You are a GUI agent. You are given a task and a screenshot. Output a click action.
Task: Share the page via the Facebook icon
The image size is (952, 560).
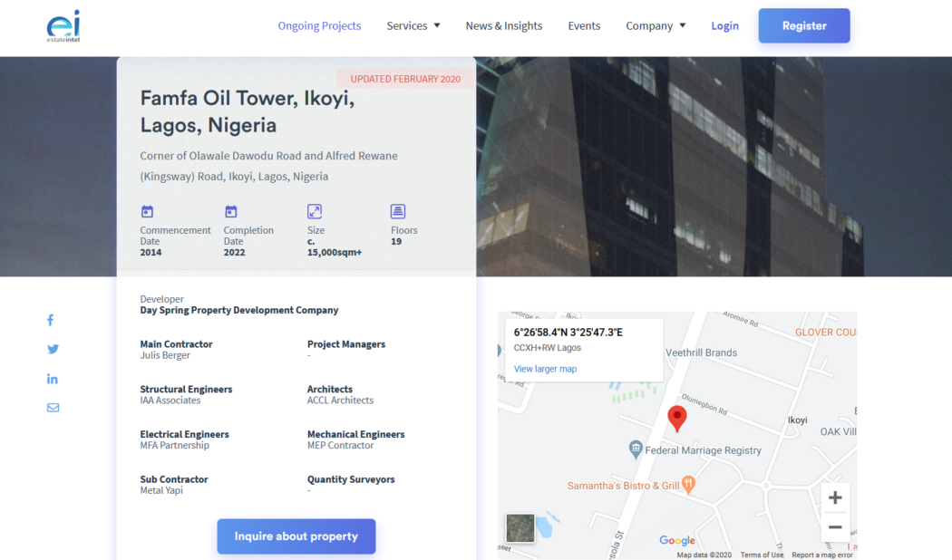click(x=50, y=320)
